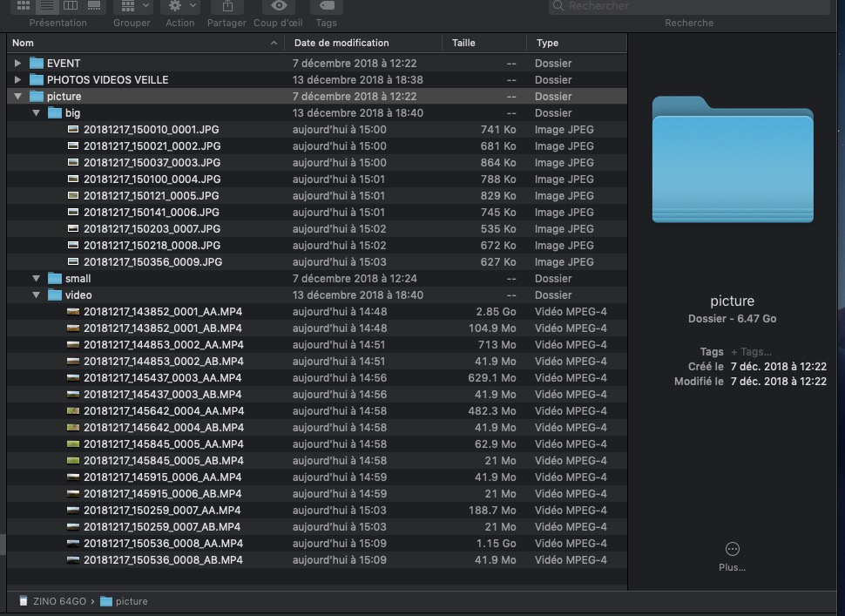The width and height of the screenshot is (845, 616).
Task: Sort by Taille column header
Action: pyautogui.click(x=484, y=43)
